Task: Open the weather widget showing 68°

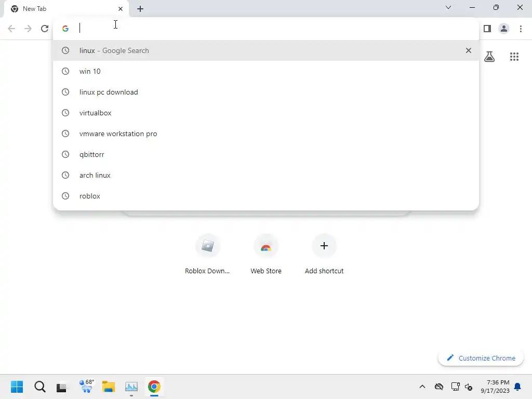Action: point(86,386)
